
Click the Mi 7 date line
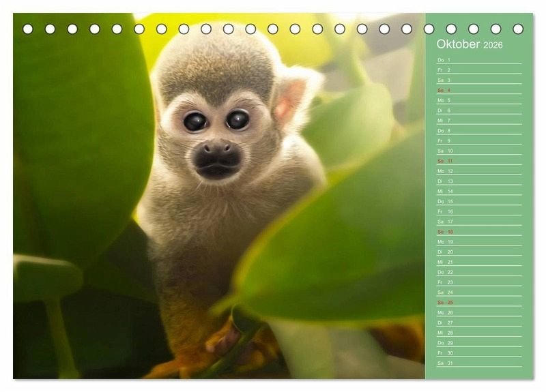(478, 121)
